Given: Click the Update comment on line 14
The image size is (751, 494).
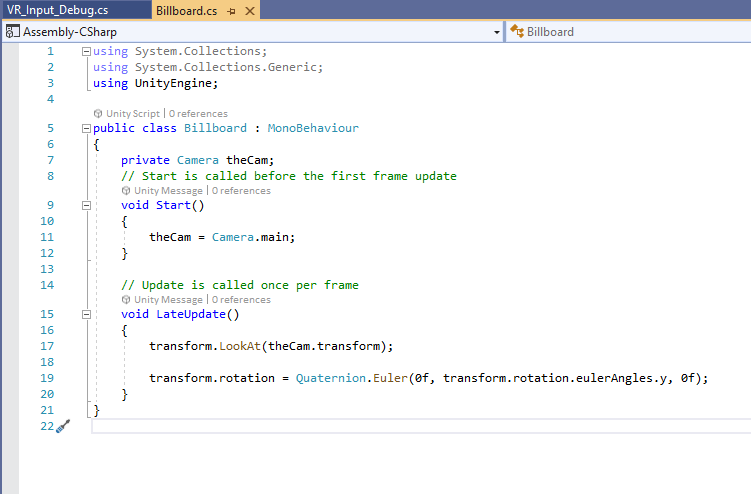Looking at the screenshot, I should [x=240, y=286].
